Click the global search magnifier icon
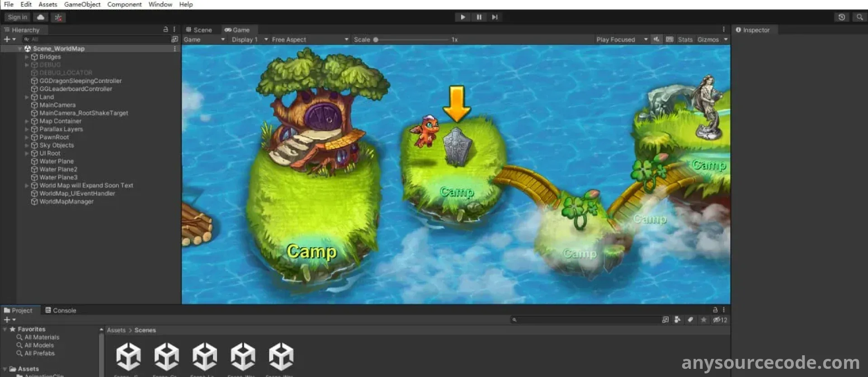The width and height of the screenshot is (868, 377). 859,17
